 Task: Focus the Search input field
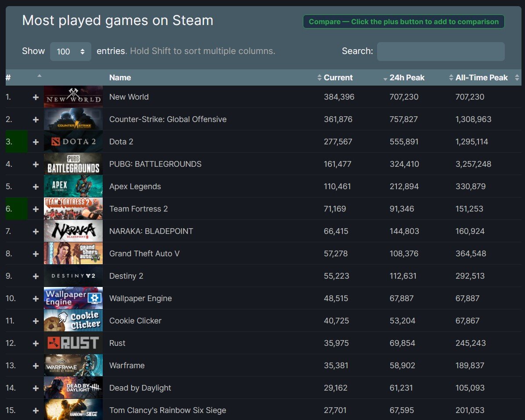(441, 51)
